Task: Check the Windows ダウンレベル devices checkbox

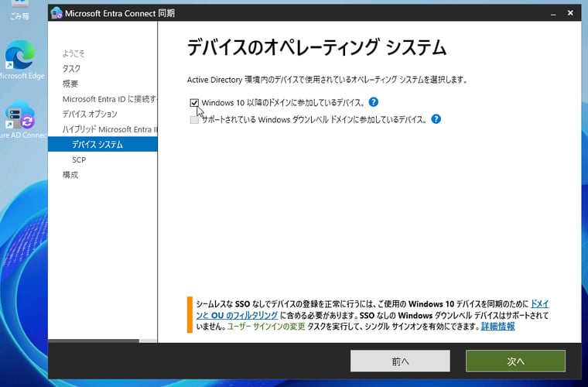Action: point(194,120)
